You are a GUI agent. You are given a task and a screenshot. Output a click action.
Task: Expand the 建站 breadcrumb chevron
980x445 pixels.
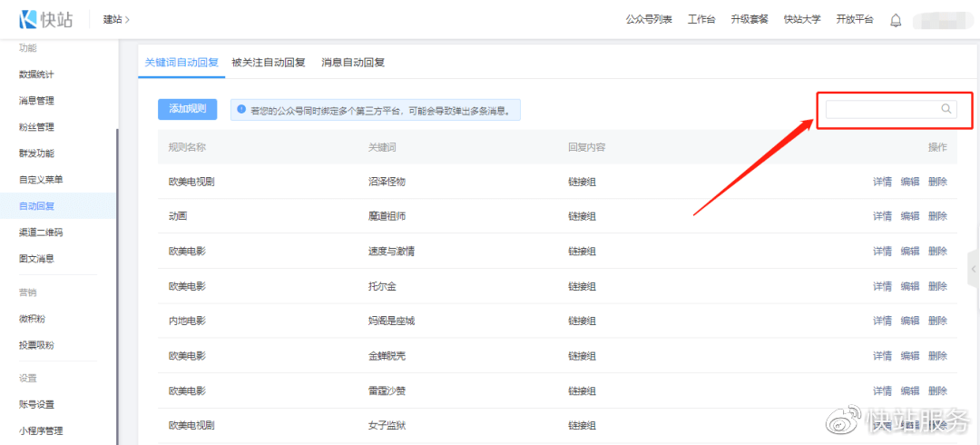point(127,19)
